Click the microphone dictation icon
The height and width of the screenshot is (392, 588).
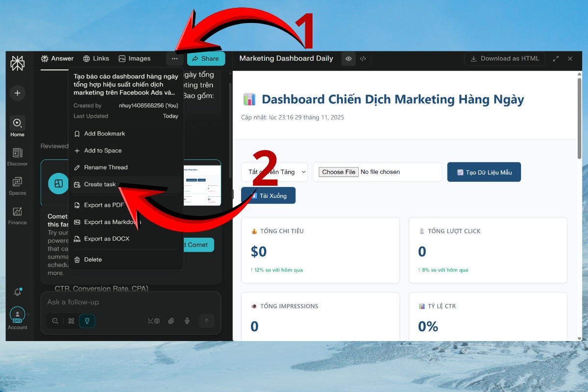(x=187, y=321)
